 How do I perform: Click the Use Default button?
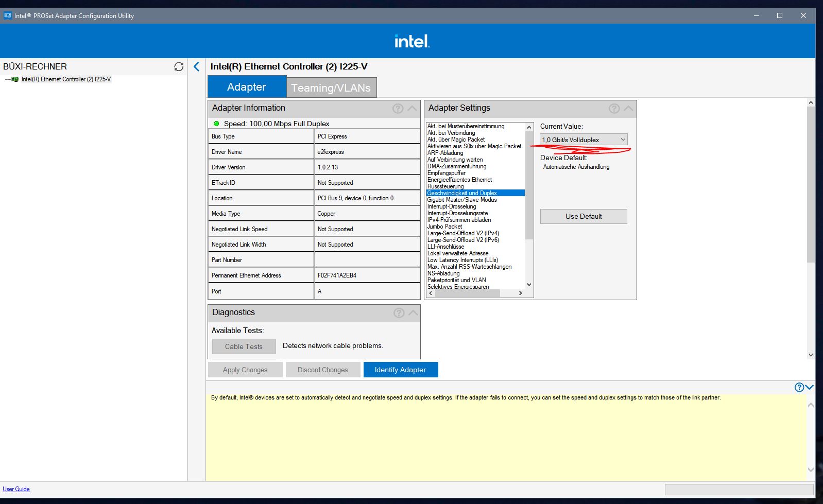pos(584,216)
